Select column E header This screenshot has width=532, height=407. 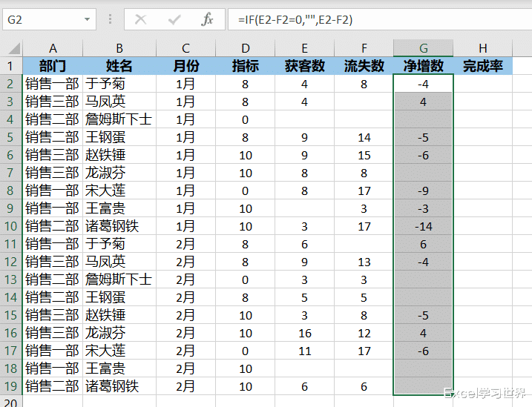click(x=304, y=48)
